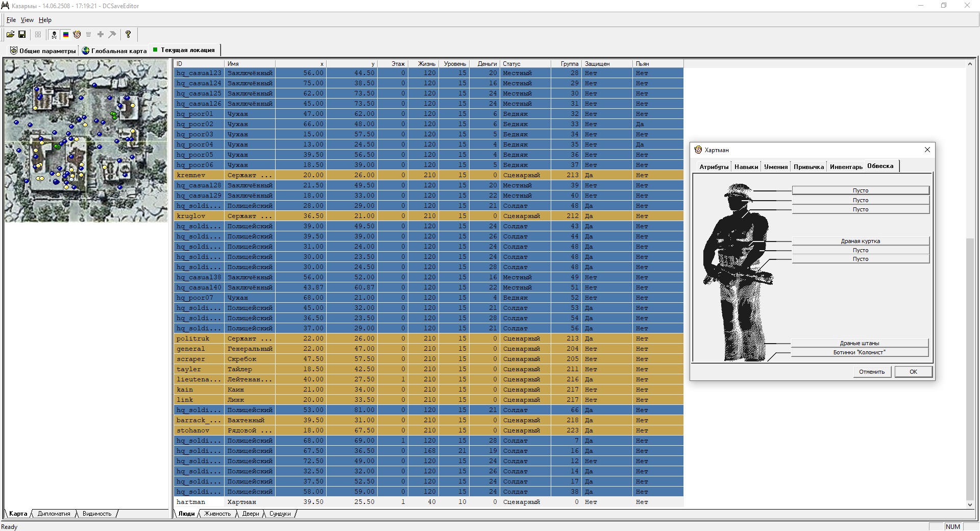Sort by the Имя column header
The width and height of the screenshot is (980, 531).
tap(250, 64)
